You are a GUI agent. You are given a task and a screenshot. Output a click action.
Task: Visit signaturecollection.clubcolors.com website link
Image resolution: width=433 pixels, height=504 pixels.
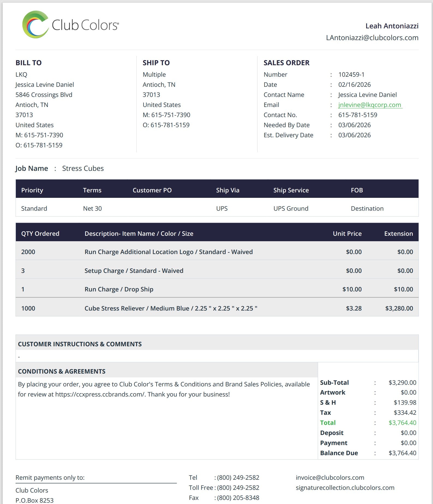coord(345,488)
